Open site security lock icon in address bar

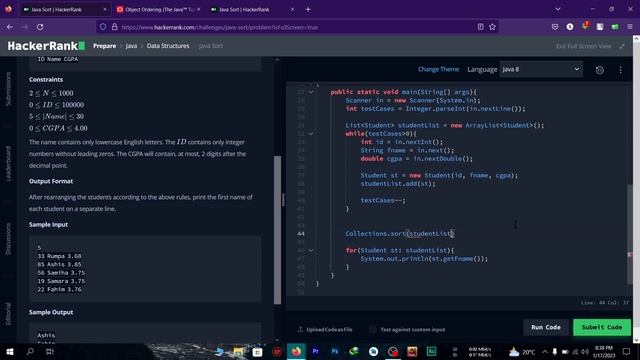coord(115,27)
